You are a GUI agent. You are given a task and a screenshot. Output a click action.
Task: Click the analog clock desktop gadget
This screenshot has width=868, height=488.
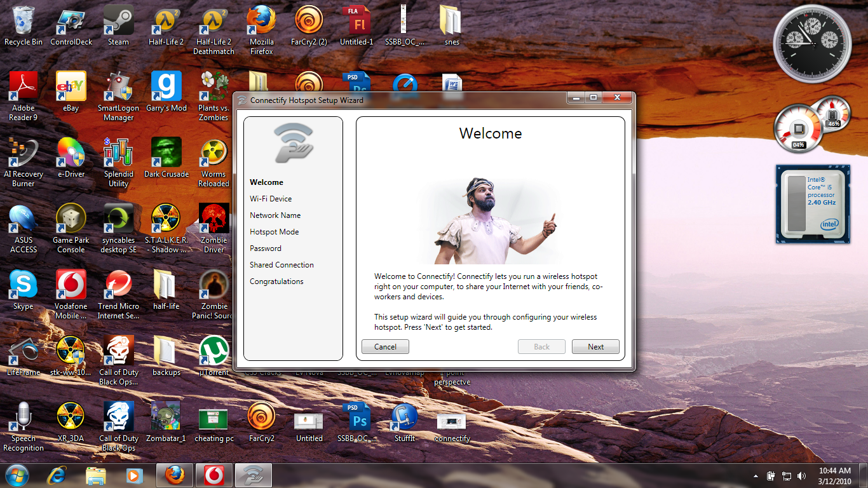[812, 43]
